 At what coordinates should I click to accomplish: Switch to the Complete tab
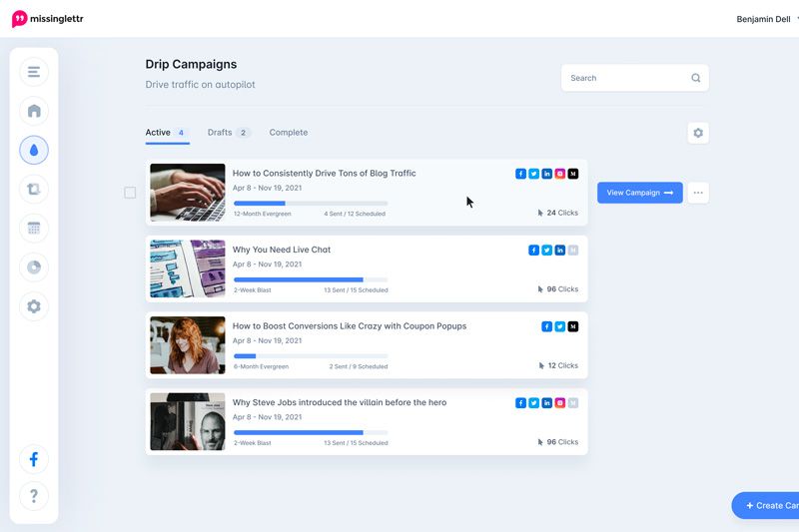tap(289, 133)
